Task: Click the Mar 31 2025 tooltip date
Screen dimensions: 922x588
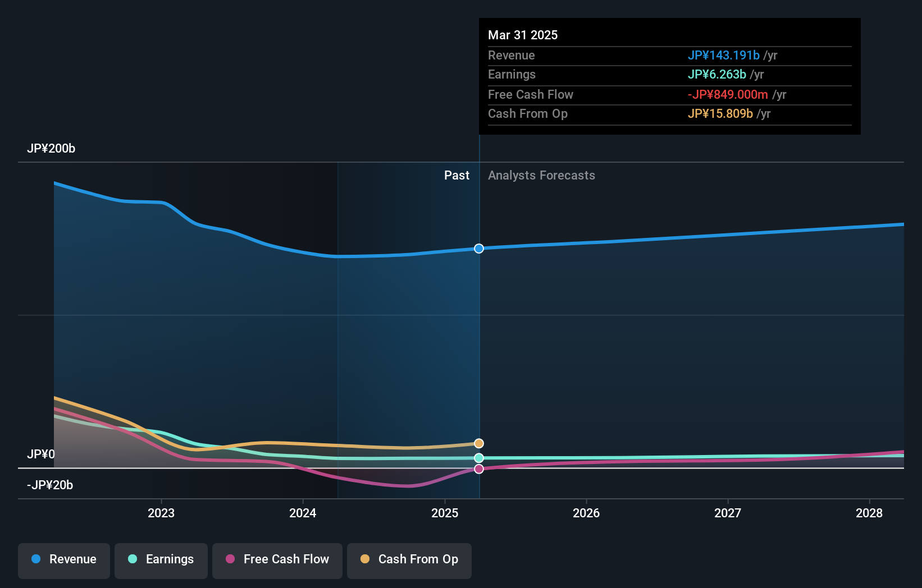Action: click(x=523, y=35)
